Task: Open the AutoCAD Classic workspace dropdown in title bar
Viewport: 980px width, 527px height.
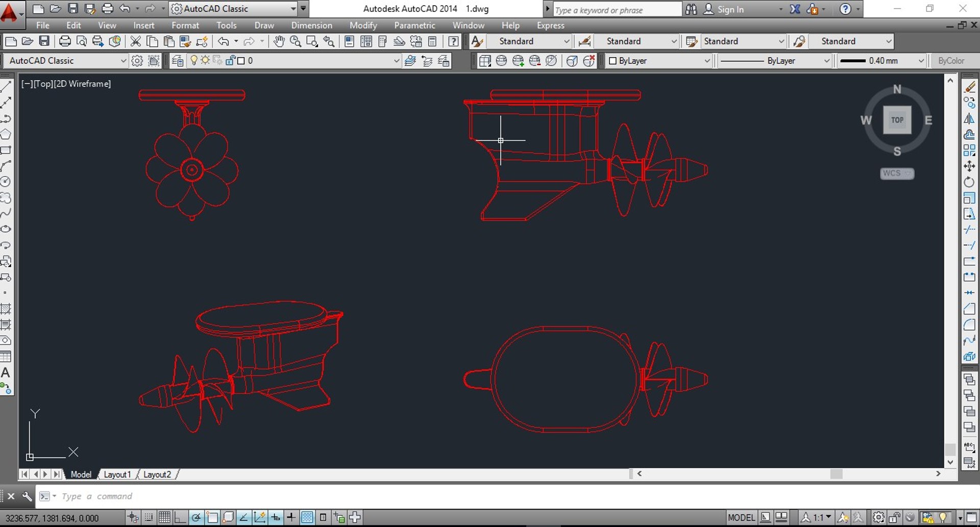Action: 293,9
